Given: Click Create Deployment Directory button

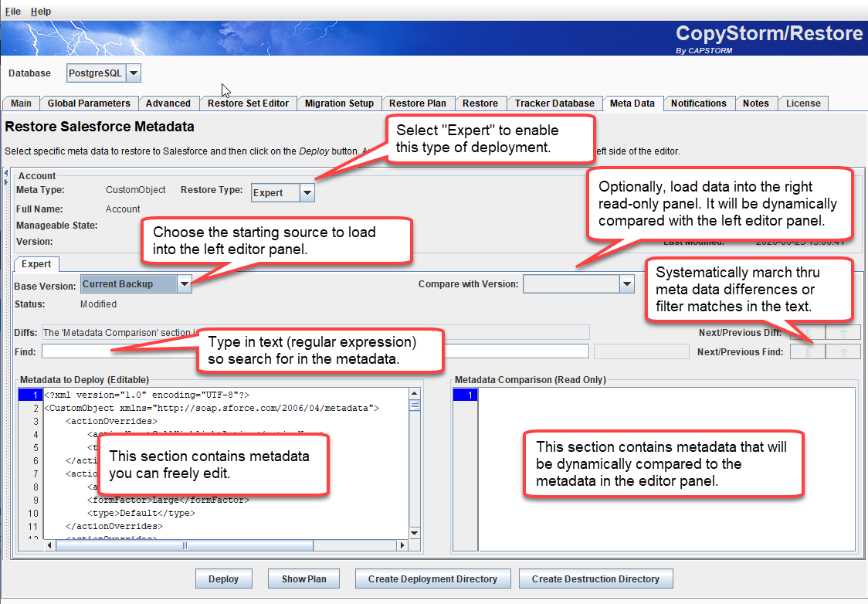Looking at the screenshot, I should 432,579.
